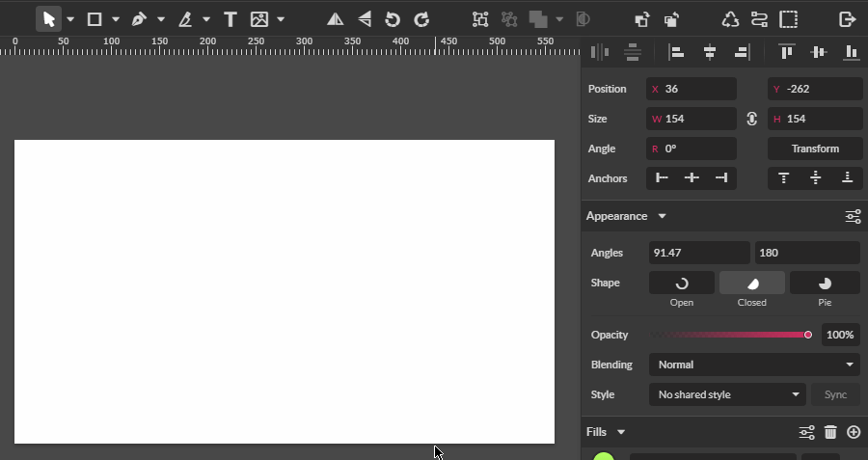Select the Pointer tool
Viewport: 868px width, 460px height.
coord(49,19)
